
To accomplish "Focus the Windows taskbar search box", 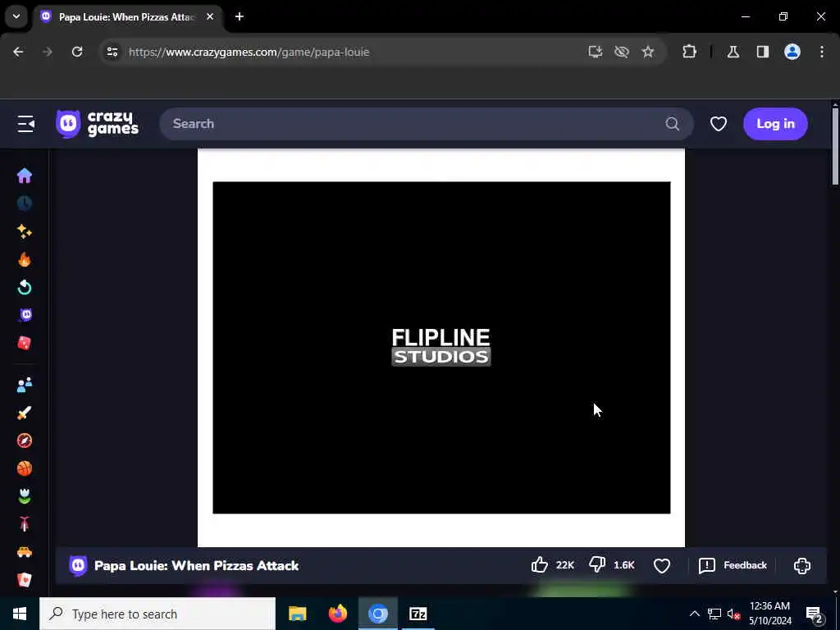I will [x=157, y=614].
